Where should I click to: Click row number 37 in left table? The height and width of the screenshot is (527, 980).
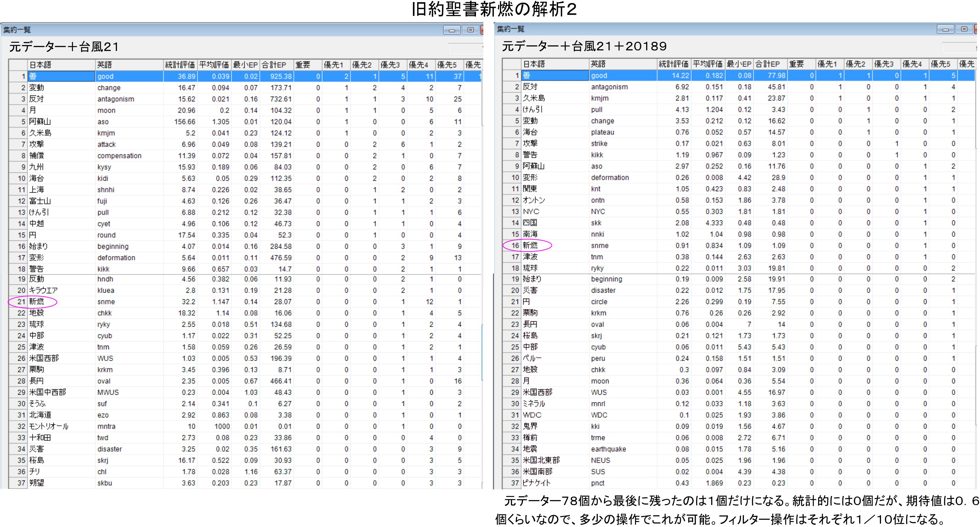point(21,483)
